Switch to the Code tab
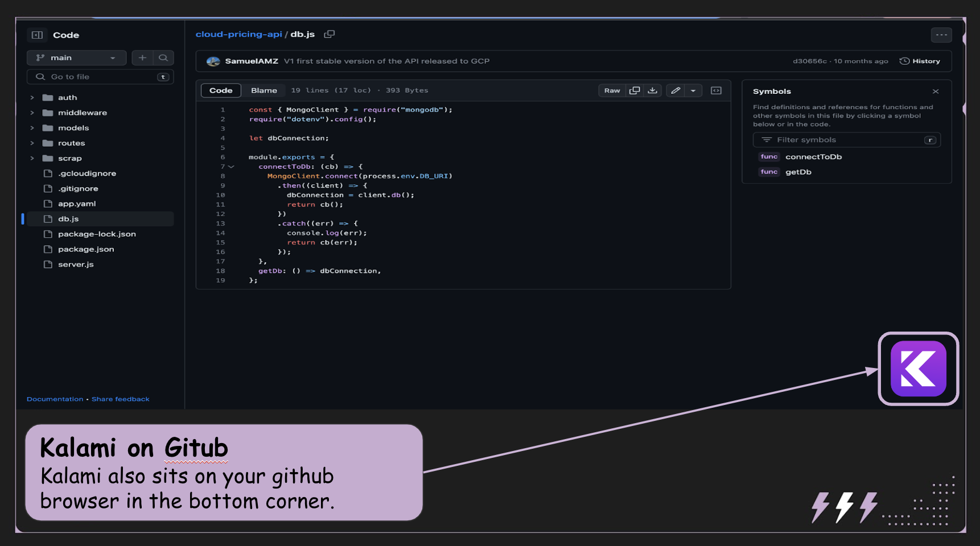The image size is (980, 546). (x=221, y=90)
